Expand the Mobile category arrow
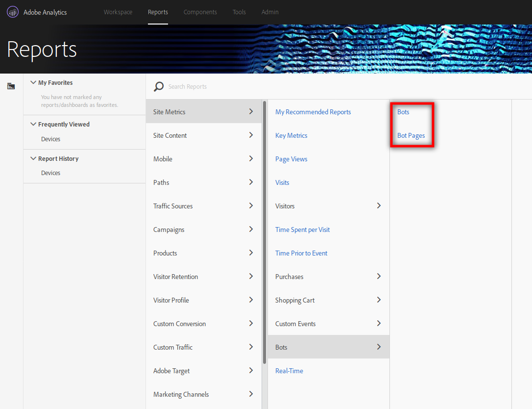The width and height of the screenshot is (532, 409). 251,158
